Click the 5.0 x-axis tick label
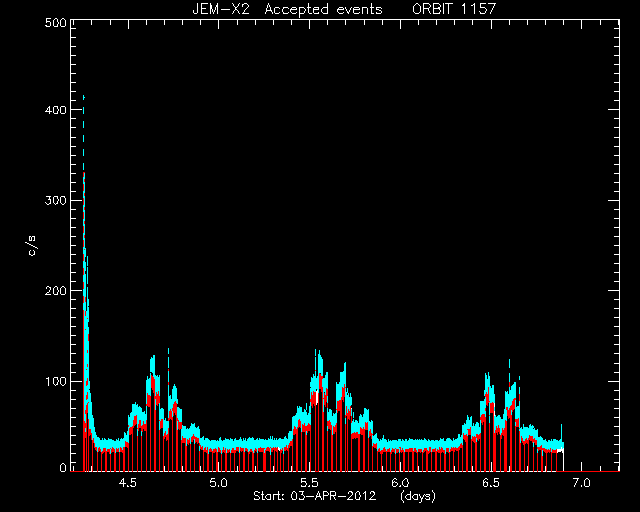Image resolution: width=640 pixels, height=512 pixels. point(218,483)
